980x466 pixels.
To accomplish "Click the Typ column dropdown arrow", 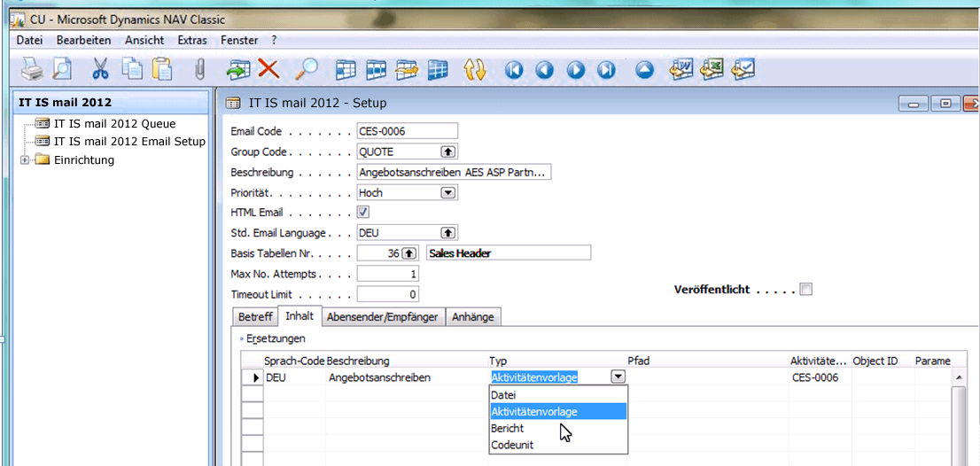I will [618, 377].
